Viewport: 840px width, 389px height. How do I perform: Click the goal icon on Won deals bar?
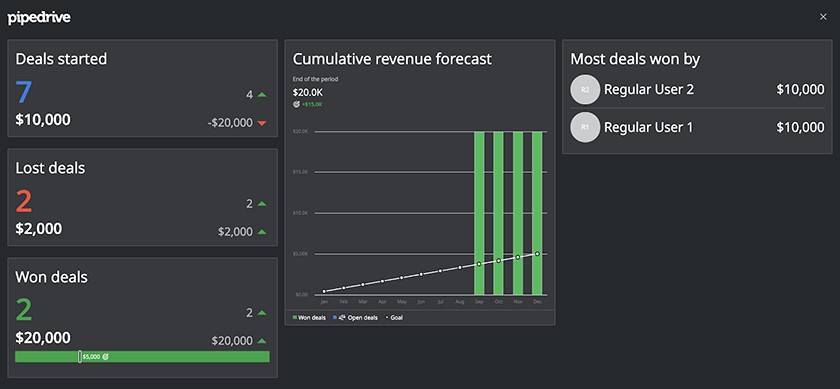coord(106,356)
